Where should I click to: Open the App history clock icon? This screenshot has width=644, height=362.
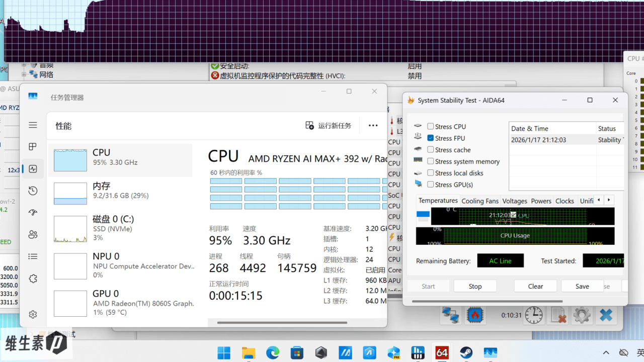click(33, 191)
